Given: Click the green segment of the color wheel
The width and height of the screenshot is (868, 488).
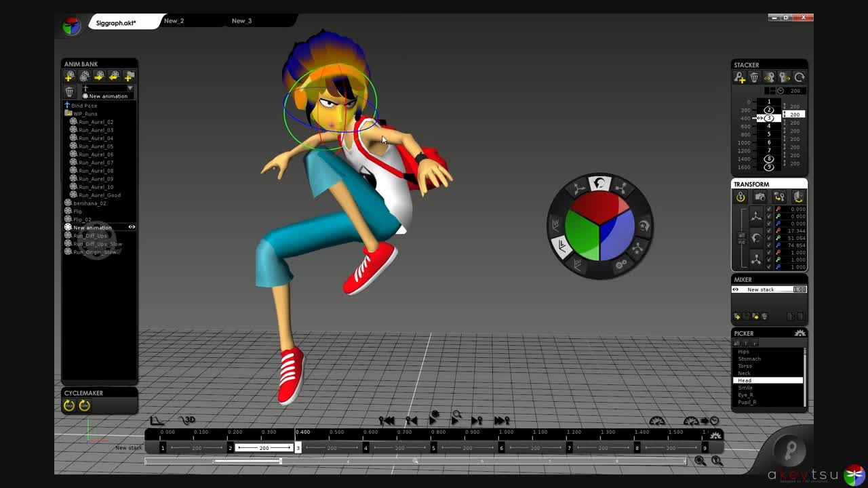Looking at the screenshot, I should [x=581, y=232].
